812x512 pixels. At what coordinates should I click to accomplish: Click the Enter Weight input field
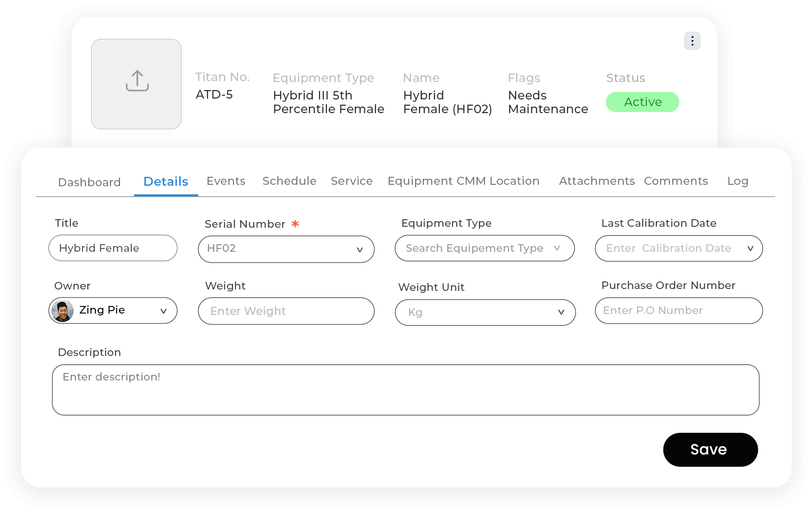286,311
